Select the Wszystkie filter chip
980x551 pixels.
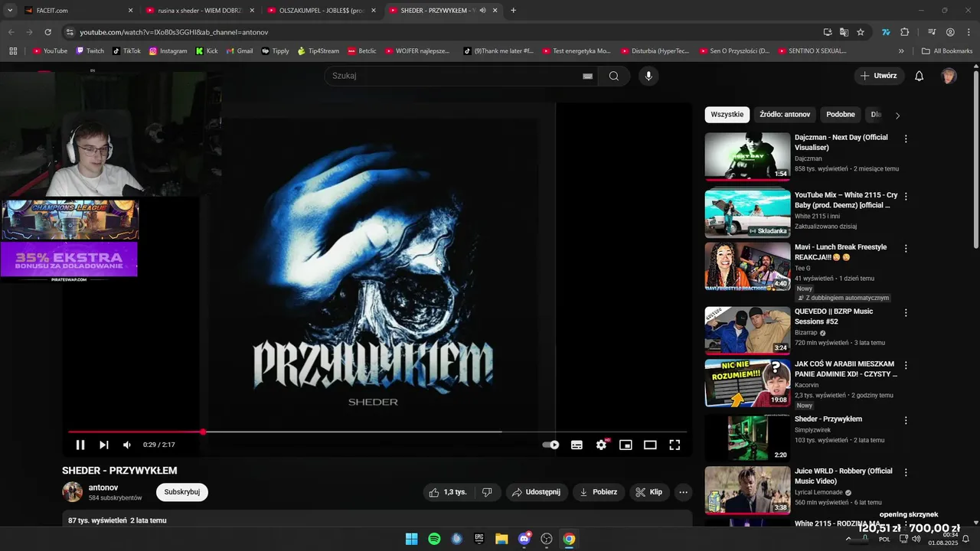click(x=727, y=115)
